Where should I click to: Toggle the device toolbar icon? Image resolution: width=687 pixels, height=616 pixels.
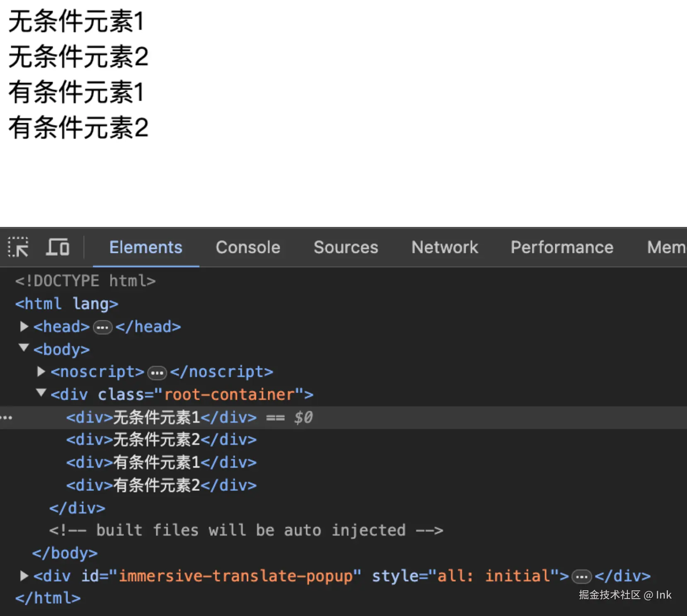[58, 247]
